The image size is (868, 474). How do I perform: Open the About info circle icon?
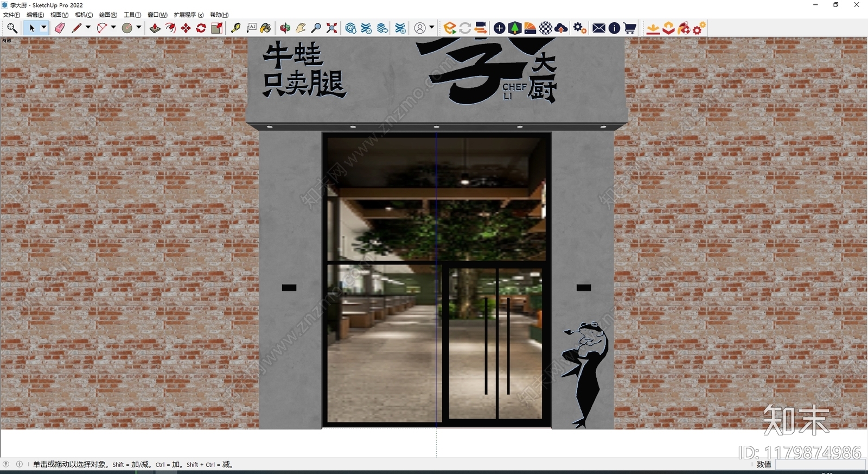click(614, 28)
